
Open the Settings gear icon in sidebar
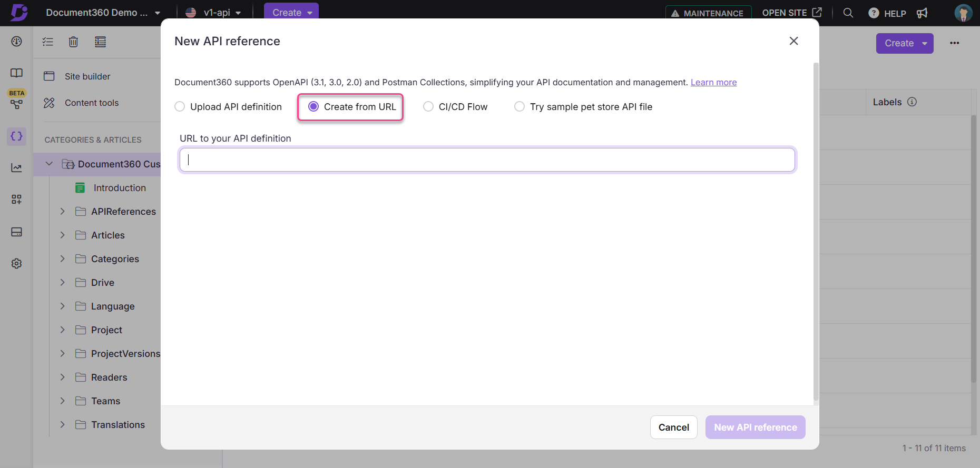click(x=17, y=263)
